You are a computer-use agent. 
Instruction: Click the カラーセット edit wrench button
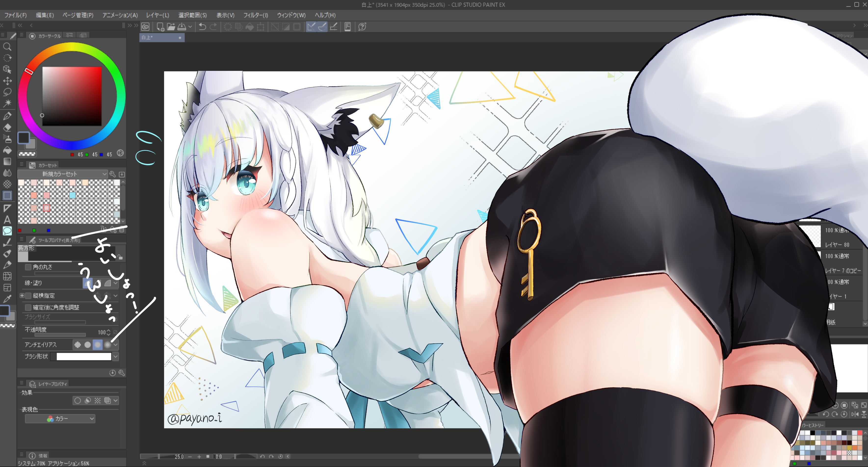pyautogui.click(x=113, y=174)
